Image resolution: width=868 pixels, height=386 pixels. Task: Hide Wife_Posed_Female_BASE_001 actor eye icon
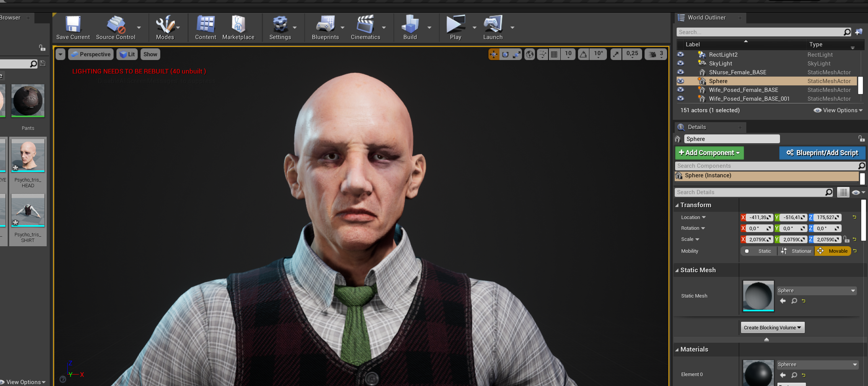(680, 98)
